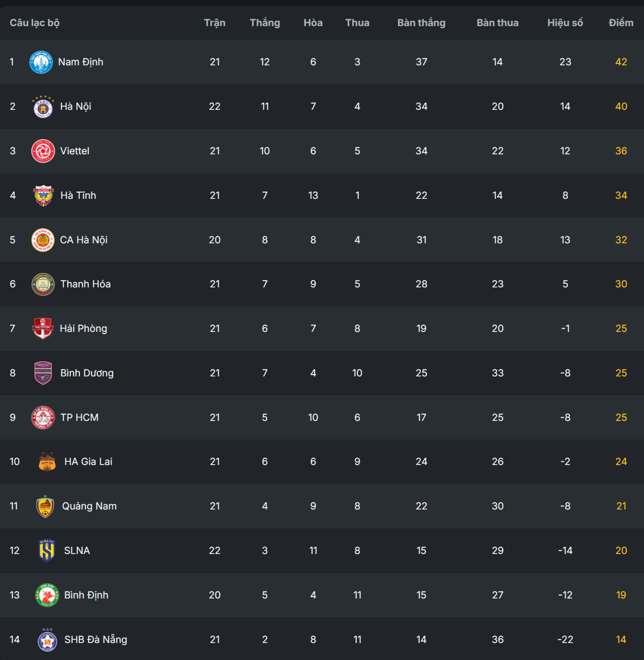
Task: Select the HA Gia Lai logo
Action: (x=47, y=462)
